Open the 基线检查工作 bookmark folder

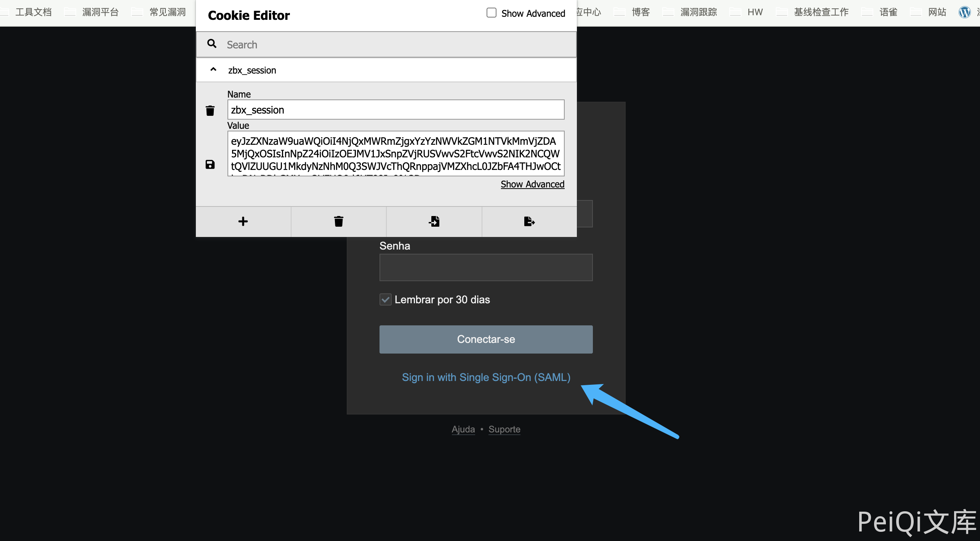(x=821, y=12)
